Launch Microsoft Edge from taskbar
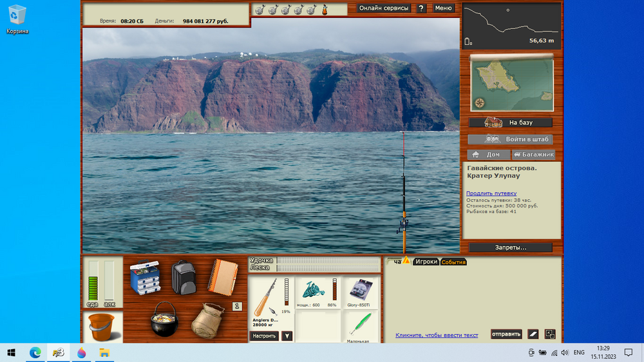Screen dimensions: 644x362 pos(35,352)
